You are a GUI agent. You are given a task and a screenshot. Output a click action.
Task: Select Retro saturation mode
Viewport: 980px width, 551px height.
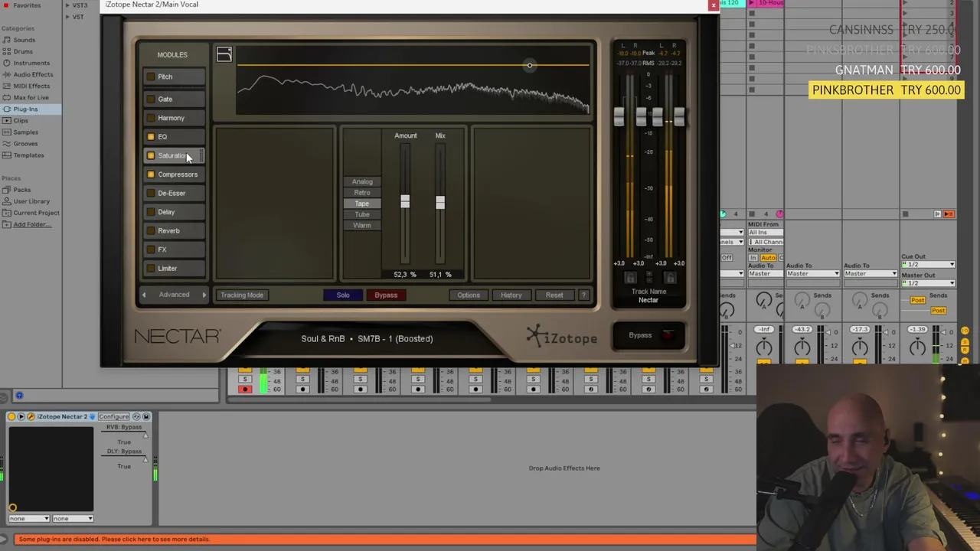tap(362, 193)
